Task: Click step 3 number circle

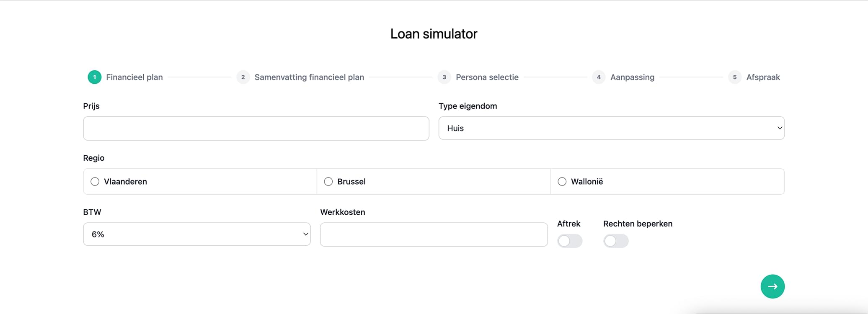Action: pos(444,77)
